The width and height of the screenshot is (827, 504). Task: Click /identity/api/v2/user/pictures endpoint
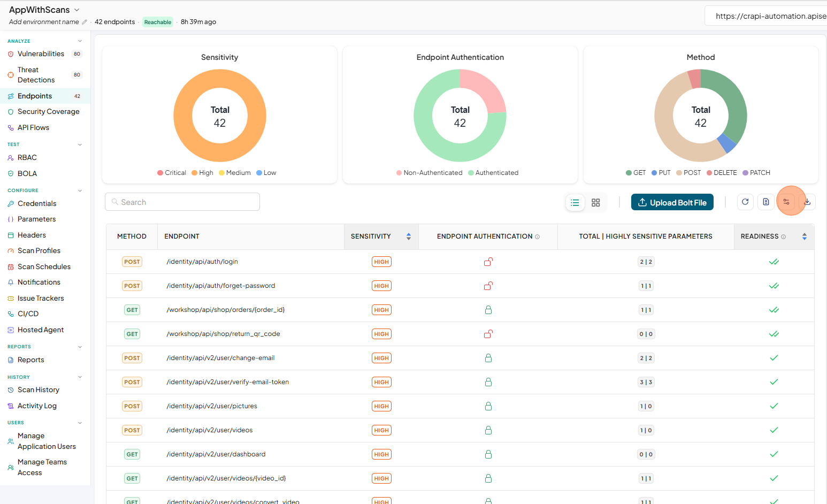pos(212,406)
